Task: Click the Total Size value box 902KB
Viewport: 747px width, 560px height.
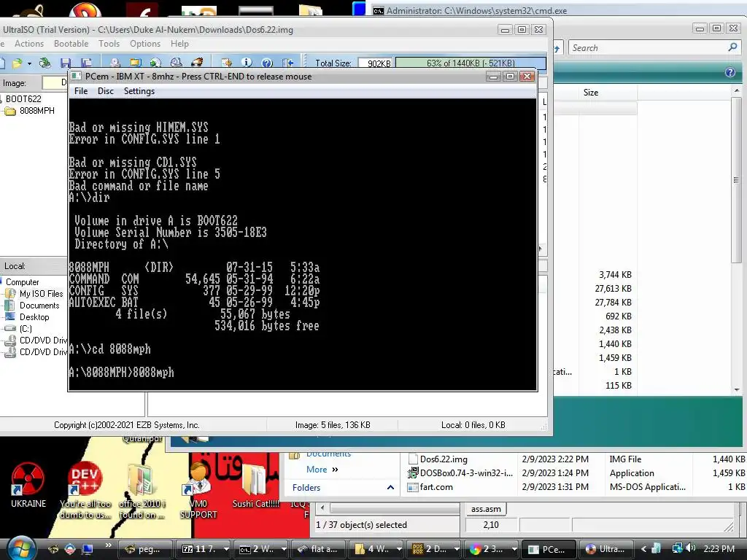Action: coord(376,63)
